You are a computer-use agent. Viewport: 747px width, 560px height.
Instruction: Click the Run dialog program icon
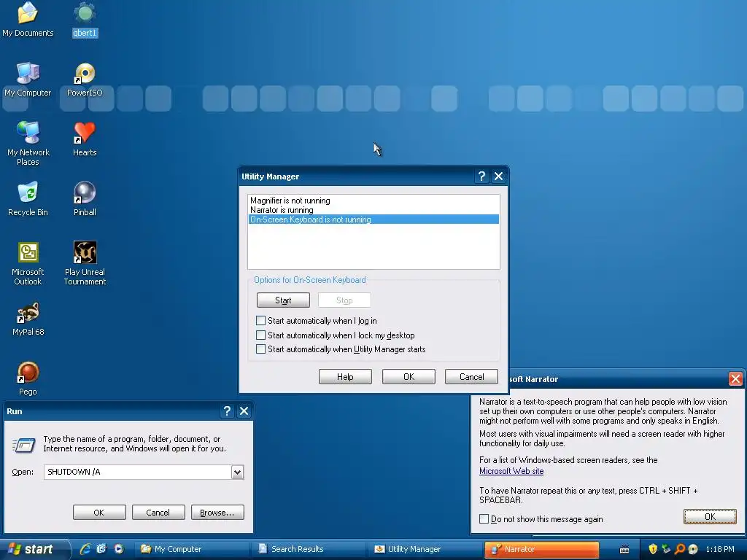tap(24, 445)
